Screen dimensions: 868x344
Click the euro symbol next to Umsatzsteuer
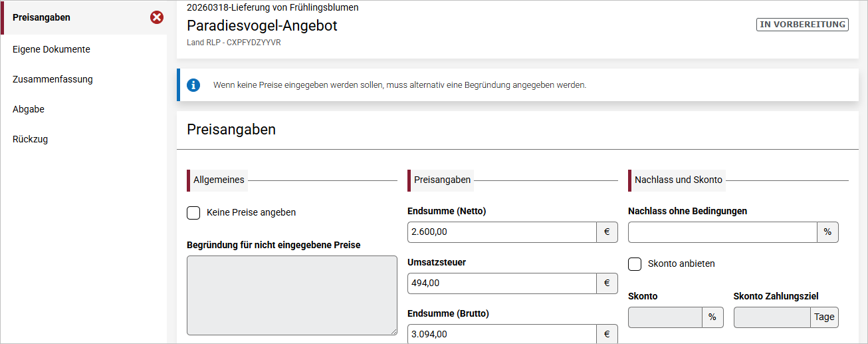click(x=607, y=283)
